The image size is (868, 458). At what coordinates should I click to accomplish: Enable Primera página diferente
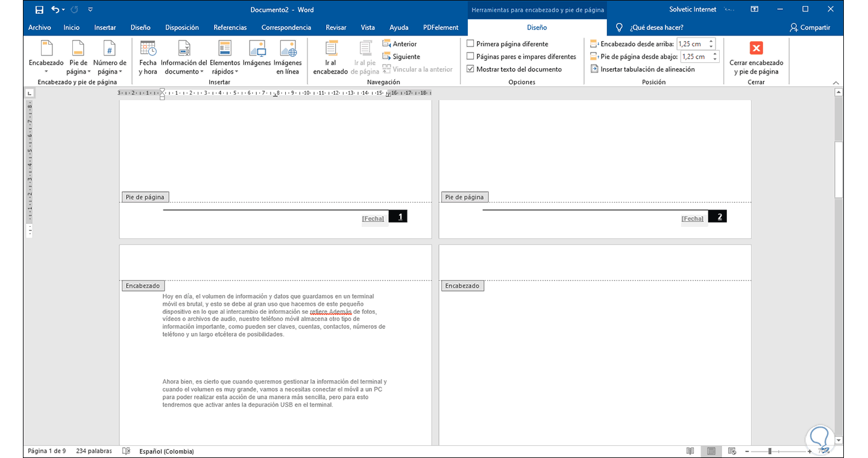click(471, 44)
